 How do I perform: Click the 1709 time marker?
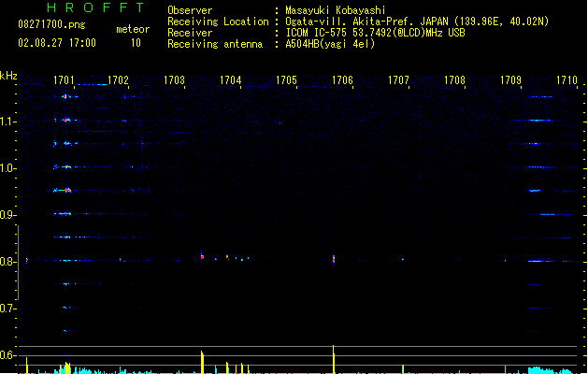(510, 80)
